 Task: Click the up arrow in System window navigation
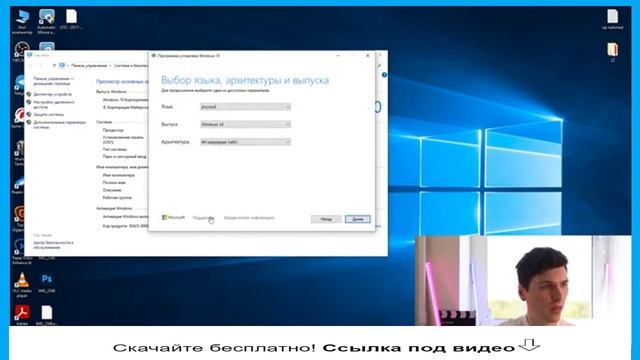(x=54, y=65)
